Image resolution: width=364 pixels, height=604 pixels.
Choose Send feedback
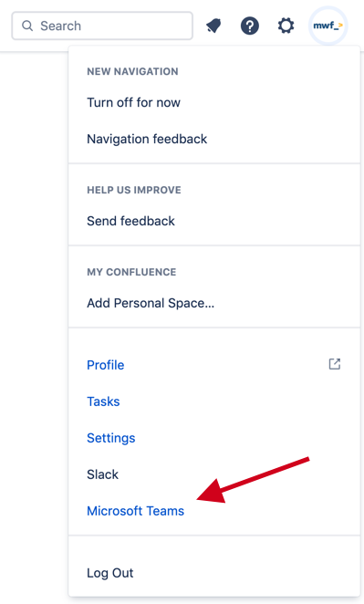(130, 221)
